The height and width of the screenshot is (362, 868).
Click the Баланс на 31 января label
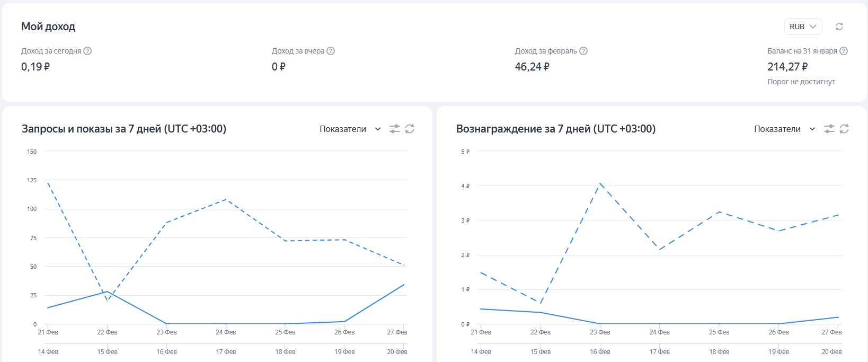pyautogui.click(x=802, y=51)
